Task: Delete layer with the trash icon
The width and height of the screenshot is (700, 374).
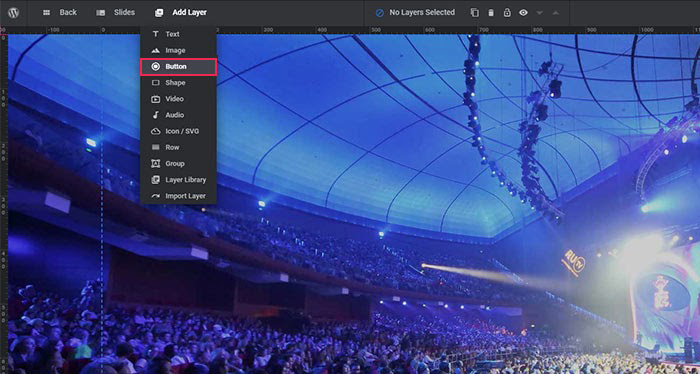Action: pyautogui.click(x=491, y=12)
